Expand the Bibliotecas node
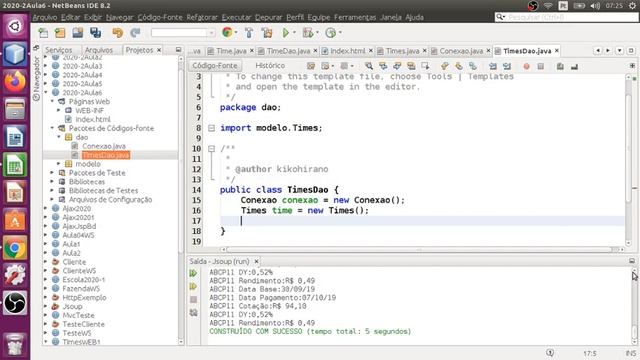This screenshot has height=360, width=640. coord(52,182)
